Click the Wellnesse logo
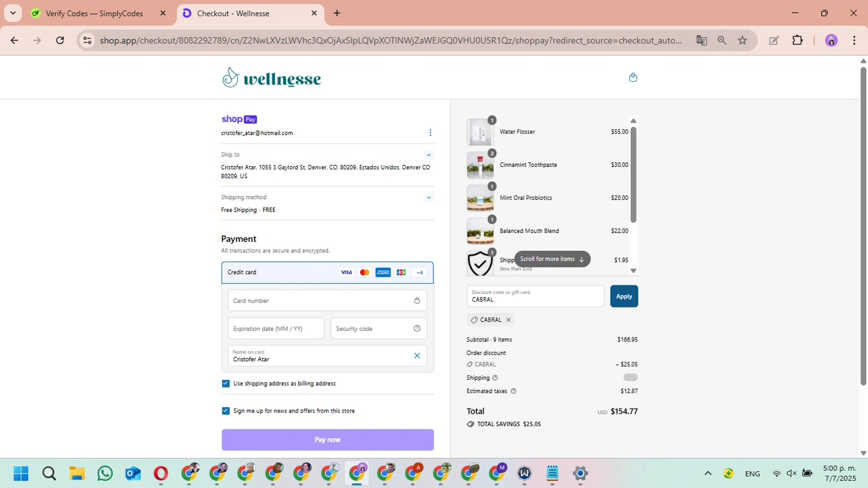 271,78
